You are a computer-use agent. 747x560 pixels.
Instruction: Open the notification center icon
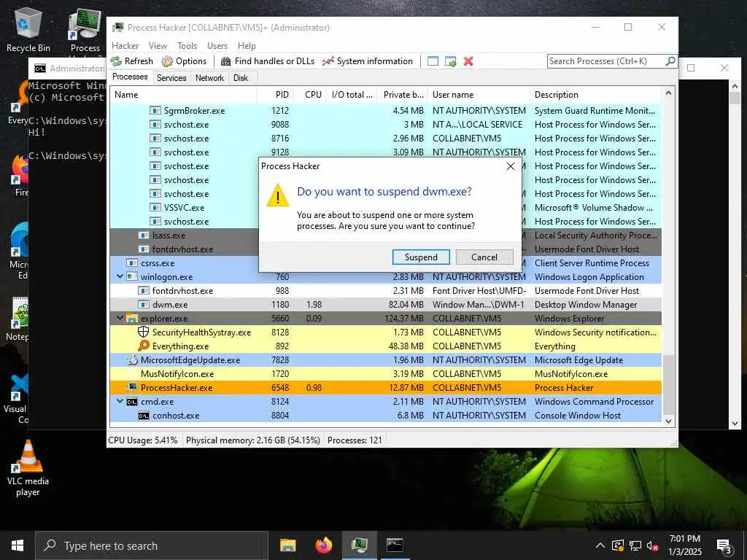point(724,545)
